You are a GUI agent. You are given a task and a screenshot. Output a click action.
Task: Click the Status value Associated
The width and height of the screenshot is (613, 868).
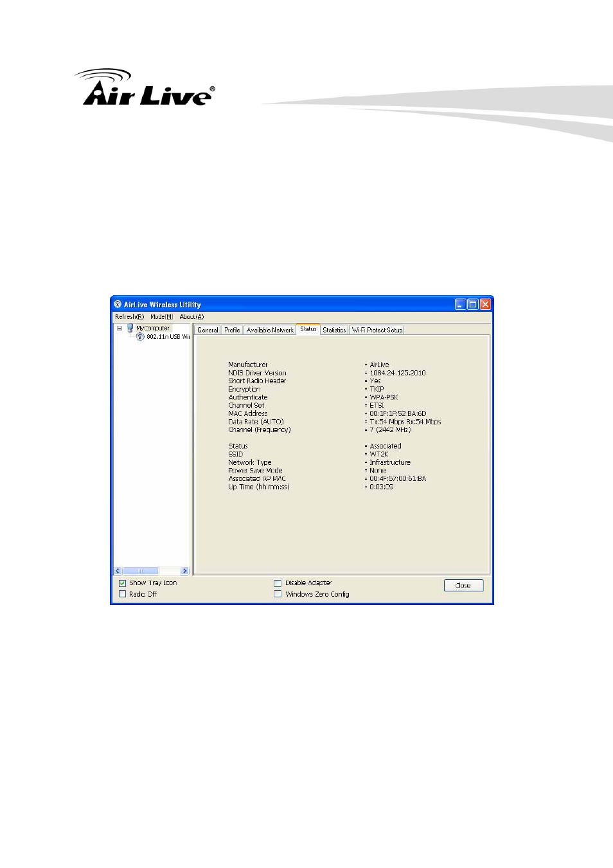pyautogui.click(x=386, y=446)
